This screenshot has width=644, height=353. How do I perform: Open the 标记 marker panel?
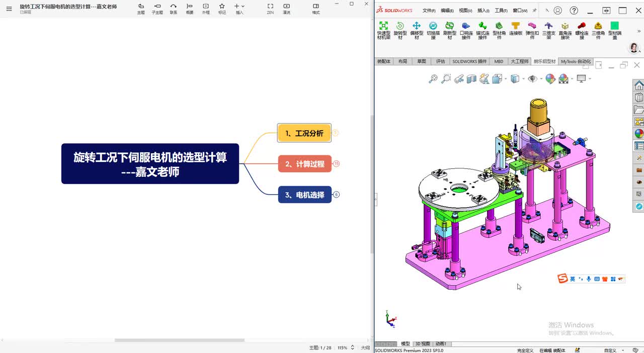[222, 9]
